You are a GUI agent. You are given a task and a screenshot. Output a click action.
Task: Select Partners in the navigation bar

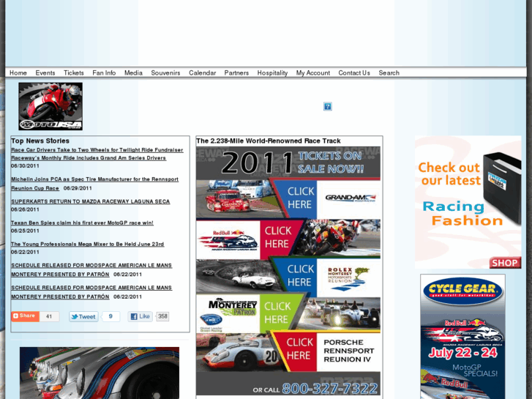point(236,72)
